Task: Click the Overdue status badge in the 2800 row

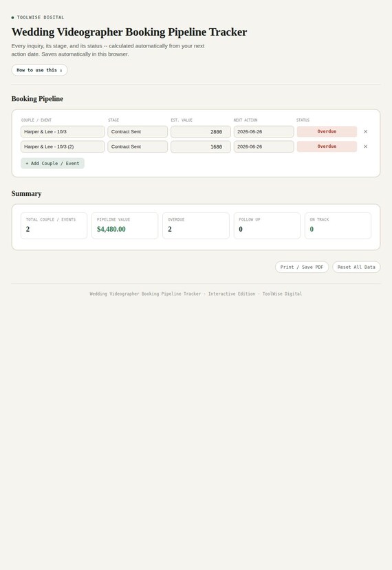Action: pos(327,131)
